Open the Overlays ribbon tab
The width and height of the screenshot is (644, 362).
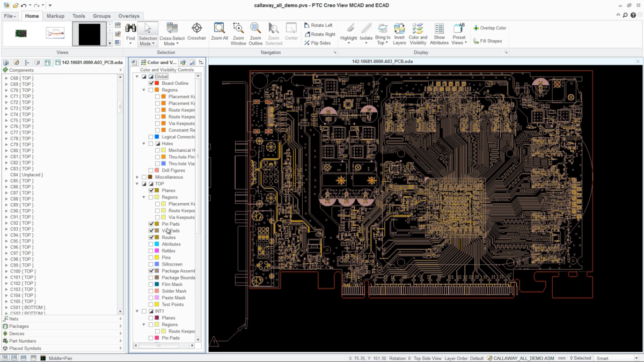tap(129, 16)
